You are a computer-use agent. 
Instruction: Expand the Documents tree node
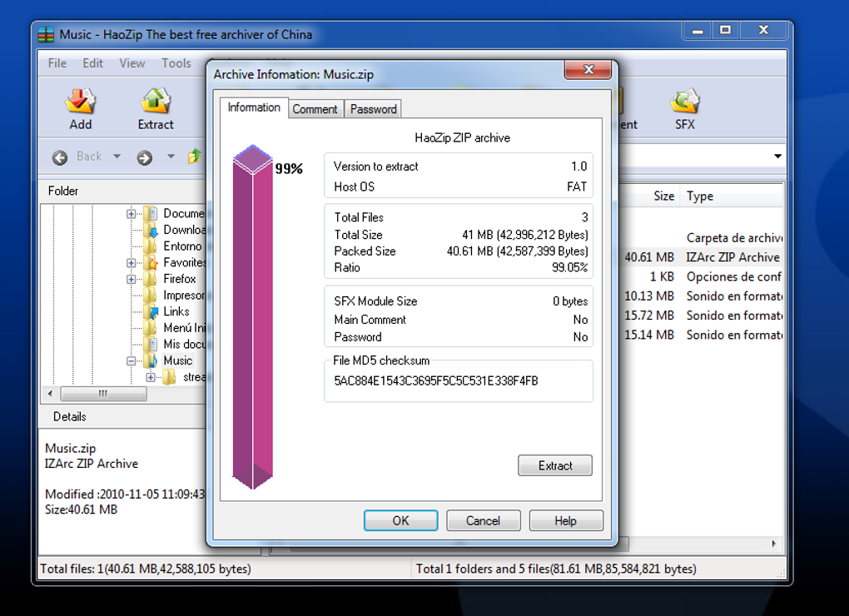(131, 214)
